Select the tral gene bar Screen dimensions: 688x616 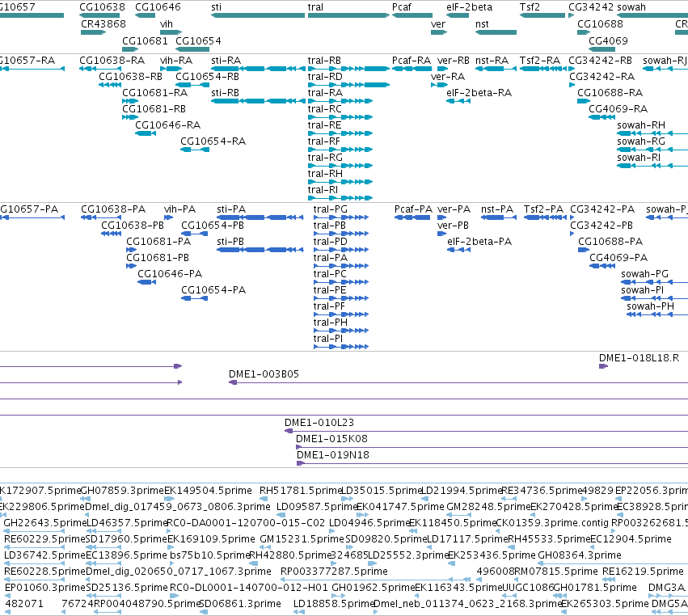coord(348,15)
